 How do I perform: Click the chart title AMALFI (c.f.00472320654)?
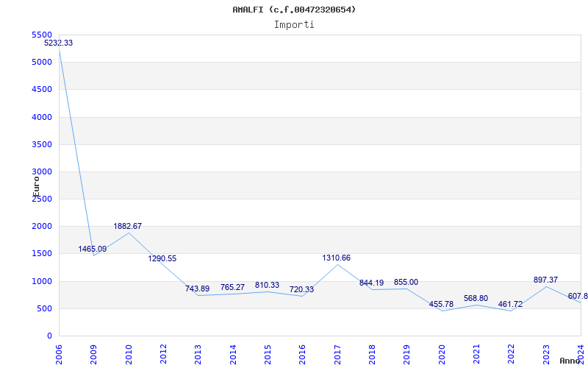(294, 10)
